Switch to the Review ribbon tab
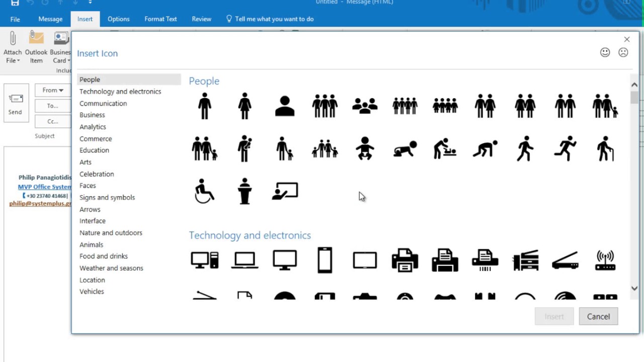 click(201, 19)
